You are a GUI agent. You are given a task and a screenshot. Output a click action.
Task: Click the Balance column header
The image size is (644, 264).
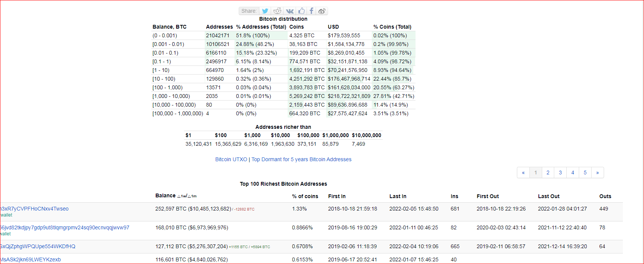coord(166,195)
